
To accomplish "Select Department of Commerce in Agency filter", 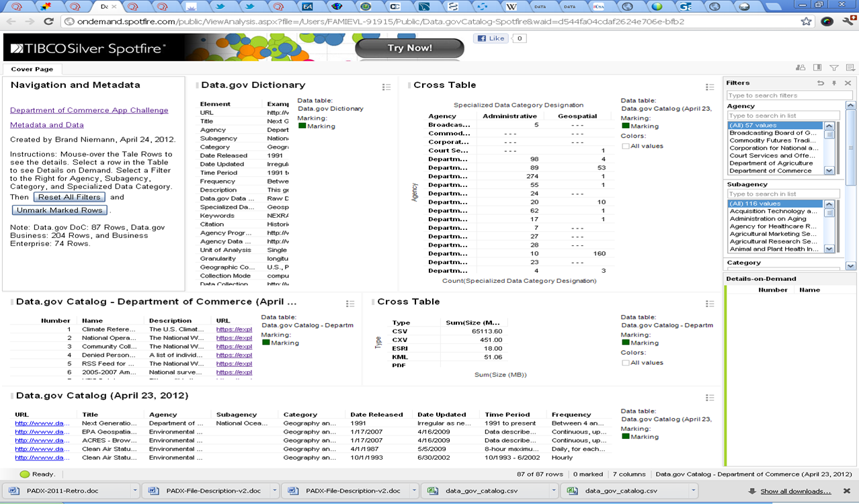I will click(x=775, y=171).
